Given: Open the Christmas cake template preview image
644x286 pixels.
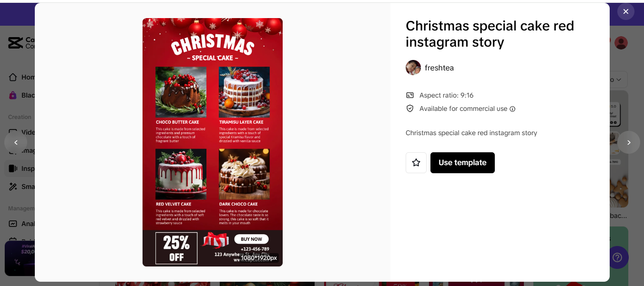Looking at the screenshot, I should [213, 142].
